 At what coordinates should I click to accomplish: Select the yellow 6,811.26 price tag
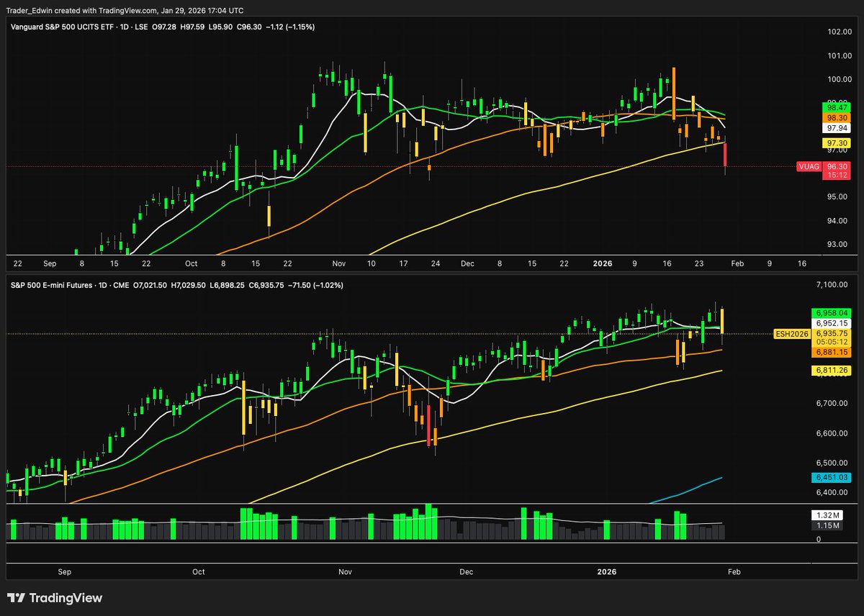(x=830, y=370)
